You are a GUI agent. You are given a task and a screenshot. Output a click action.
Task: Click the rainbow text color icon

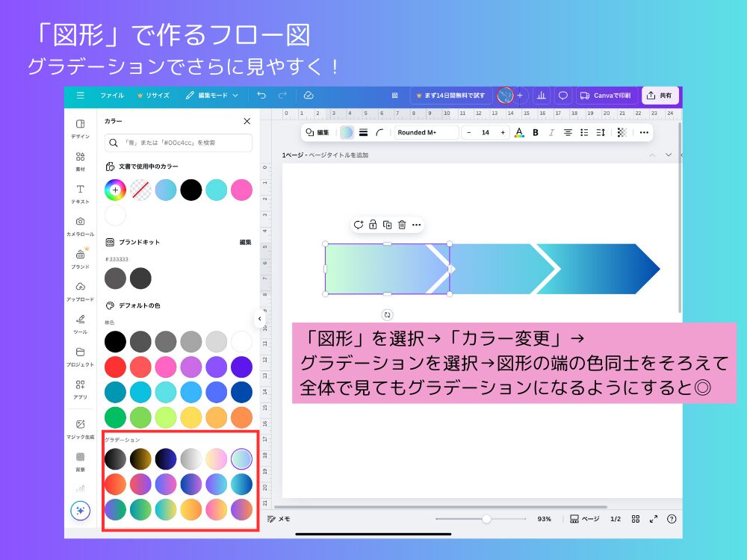pyautogui.click(x=520, y=132)
